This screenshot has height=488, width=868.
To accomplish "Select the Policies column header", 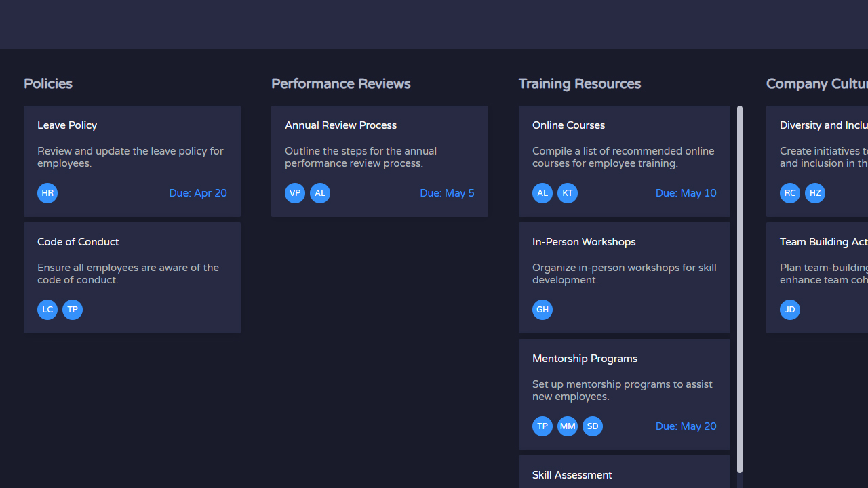I will click(48, 84).
